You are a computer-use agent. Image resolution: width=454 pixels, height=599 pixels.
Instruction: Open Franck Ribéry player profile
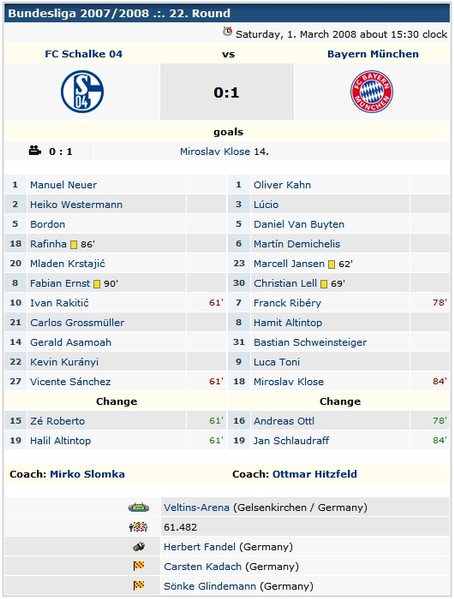(x=287, y=303)
